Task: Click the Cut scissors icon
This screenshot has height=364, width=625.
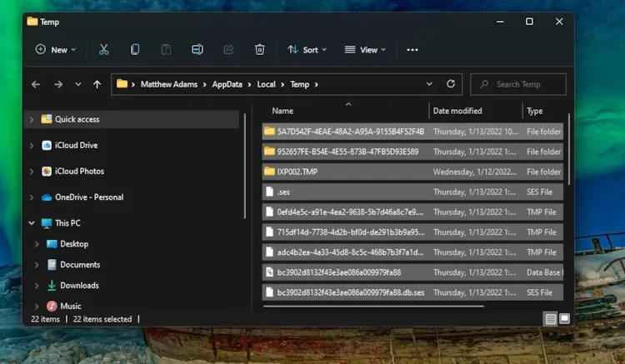Action: click(x=104, y=50)
